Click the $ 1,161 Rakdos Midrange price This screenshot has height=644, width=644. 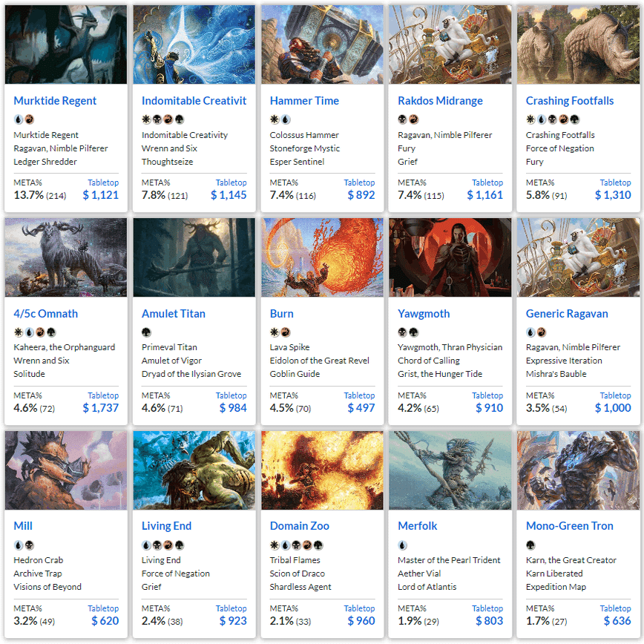[x=484, y=195]
